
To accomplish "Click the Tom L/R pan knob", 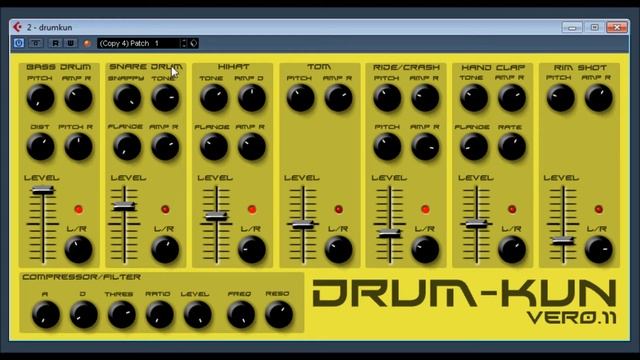I will [338, 249].
